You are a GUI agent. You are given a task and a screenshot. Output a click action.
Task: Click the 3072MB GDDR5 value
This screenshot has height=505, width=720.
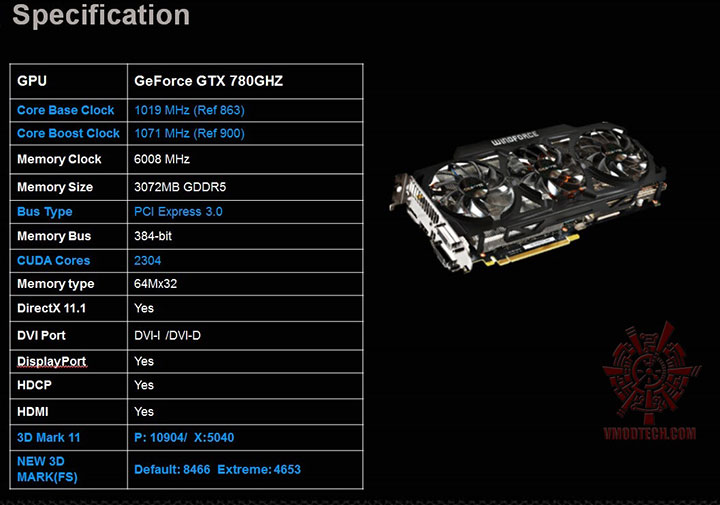click(180, 187)
